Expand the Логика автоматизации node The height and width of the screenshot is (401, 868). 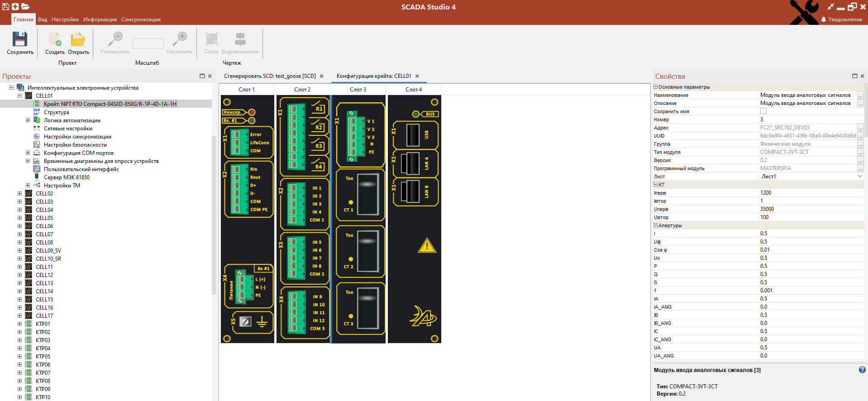(28, 120)
